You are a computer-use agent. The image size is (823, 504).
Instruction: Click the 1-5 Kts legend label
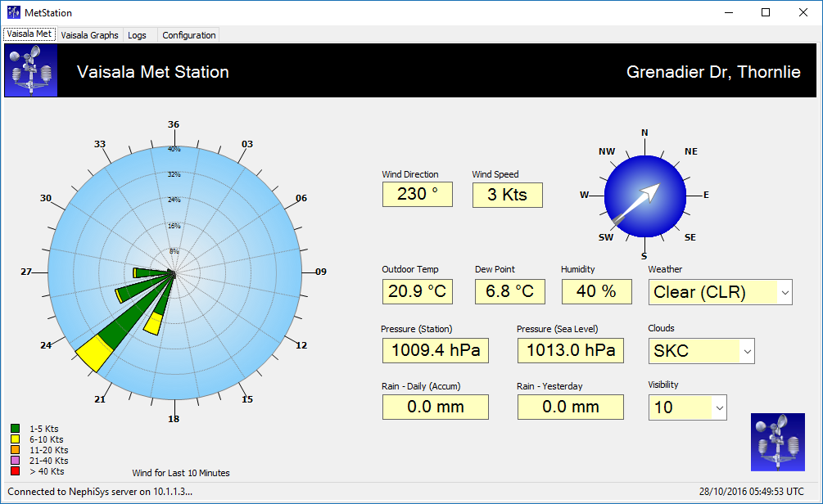click(x=44, y=429)
